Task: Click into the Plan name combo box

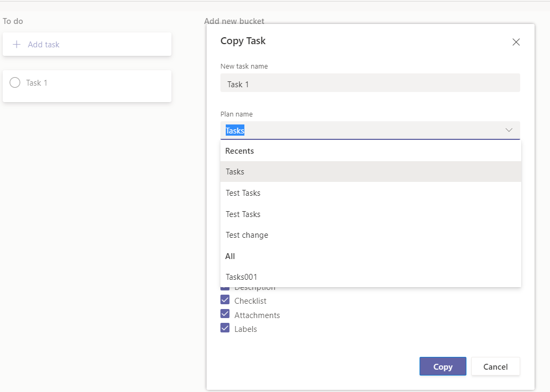Action: (370, 130)
